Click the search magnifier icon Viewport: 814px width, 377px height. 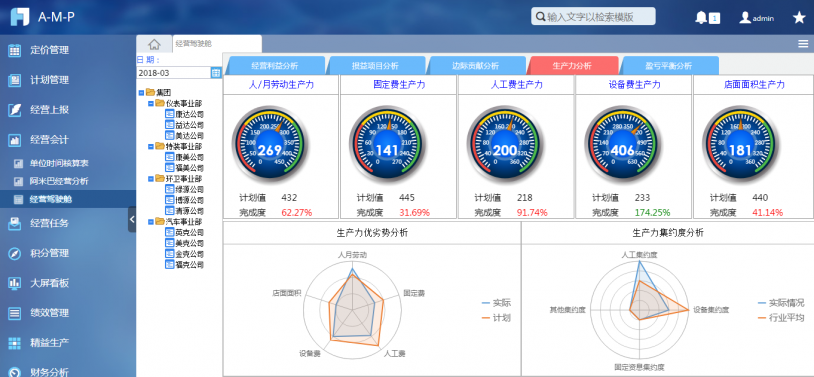point(540,17)
